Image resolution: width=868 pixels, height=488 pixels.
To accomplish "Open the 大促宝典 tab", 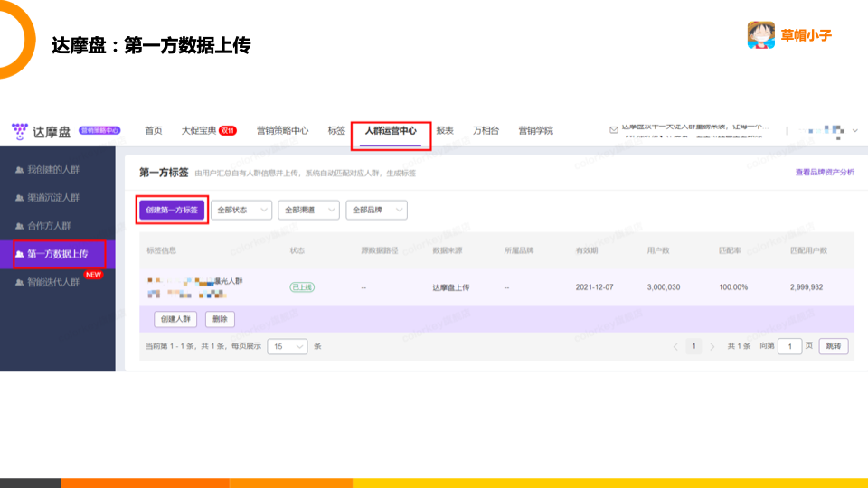I will click(199, 130).
